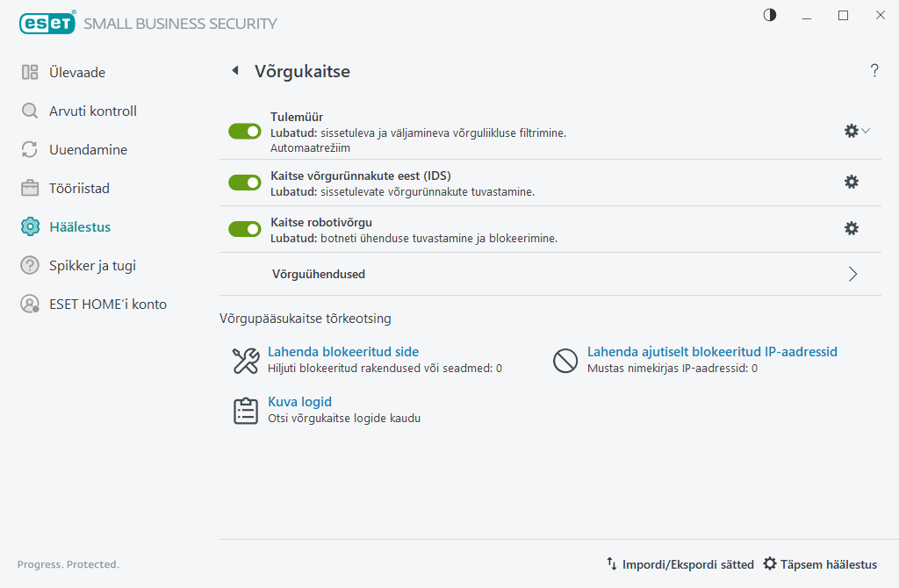
Task: Toggle Kaitse võrgurünnakute eest off
Action: tap(244, 183)
